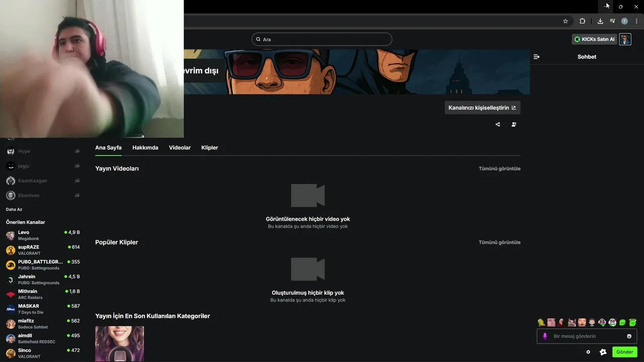Open emoji picker in chat box
The height and width of the screenshot is (362, 644).
(x=629, y=336)
